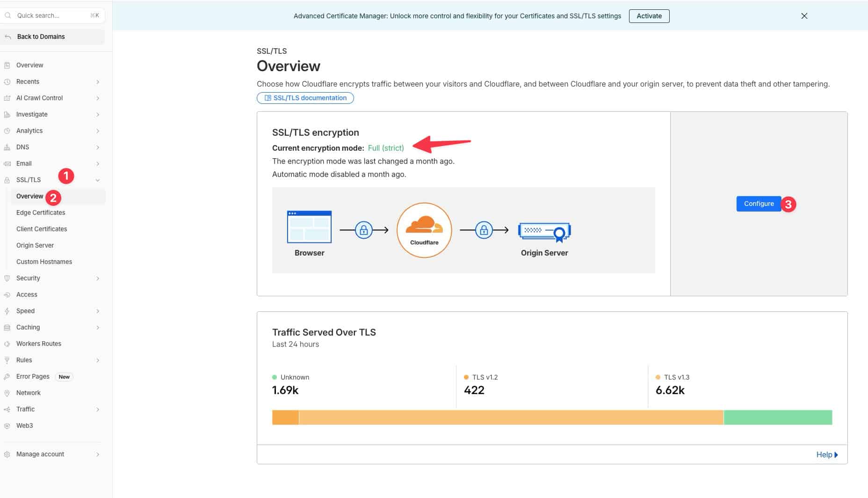Screen dimensions: 868x498
Task: Click the Error Pages wrench icon
Action: click(x=7, y=376)
